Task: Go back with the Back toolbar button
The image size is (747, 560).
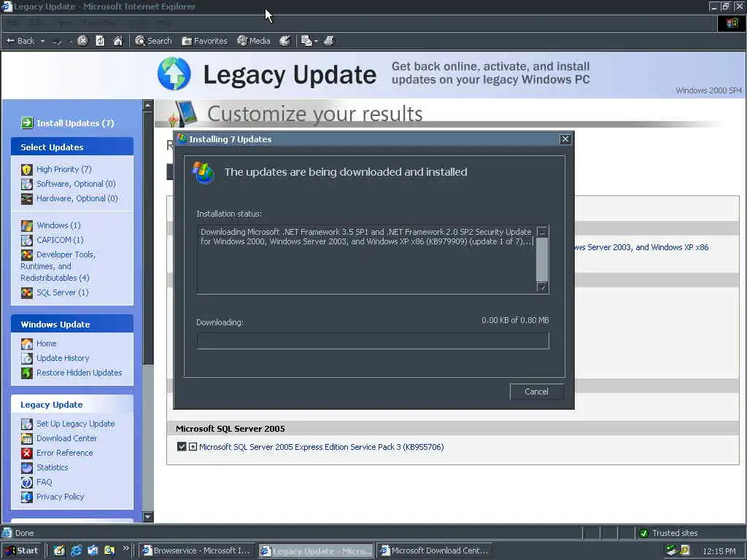Action: pos(20,41)
